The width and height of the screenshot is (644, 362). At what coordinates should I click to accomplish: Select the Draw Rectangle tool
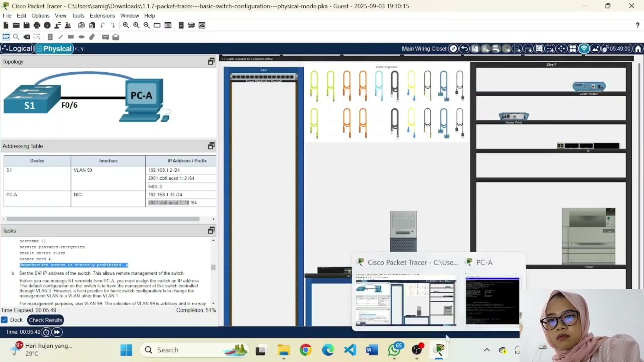[x=71, y=37]
